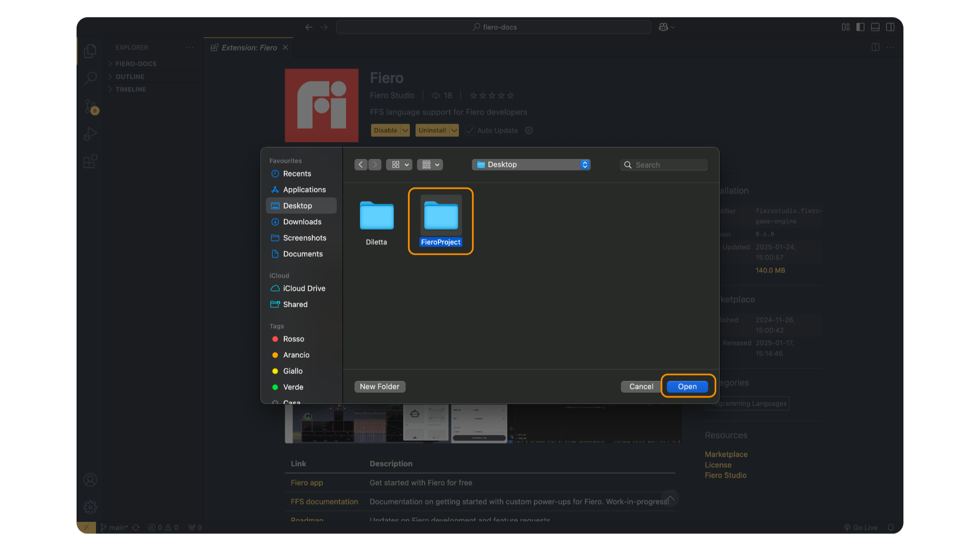The height and width of the screenshot is (551, 980).
Task: Open editor More Actions ellipsis
Action: [890, 47]
